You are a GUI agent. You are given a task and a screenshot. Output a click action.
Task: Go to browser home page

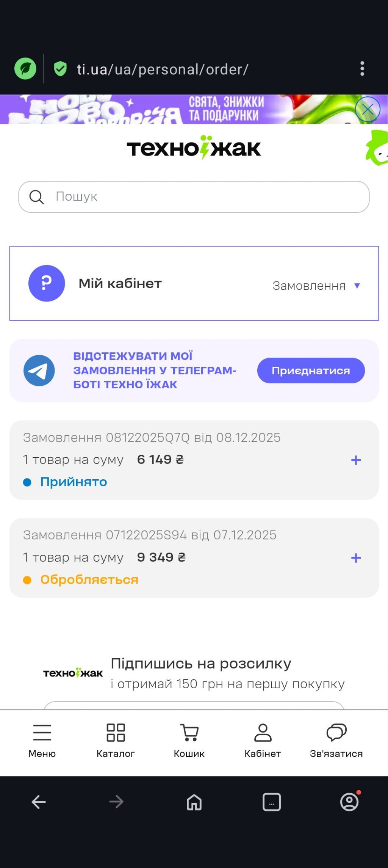(x=194, y=802)
